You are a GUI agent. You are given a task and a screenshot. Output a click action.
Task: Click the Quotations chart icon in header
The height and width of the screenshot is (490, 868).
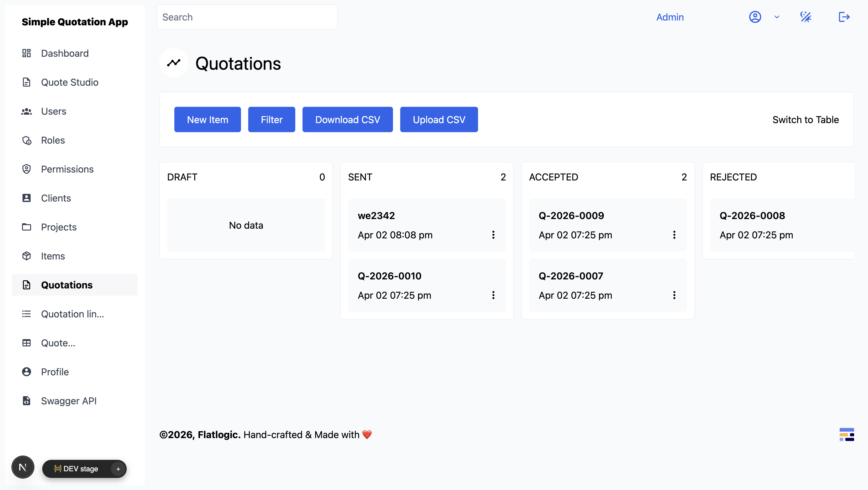click(173, 63)
